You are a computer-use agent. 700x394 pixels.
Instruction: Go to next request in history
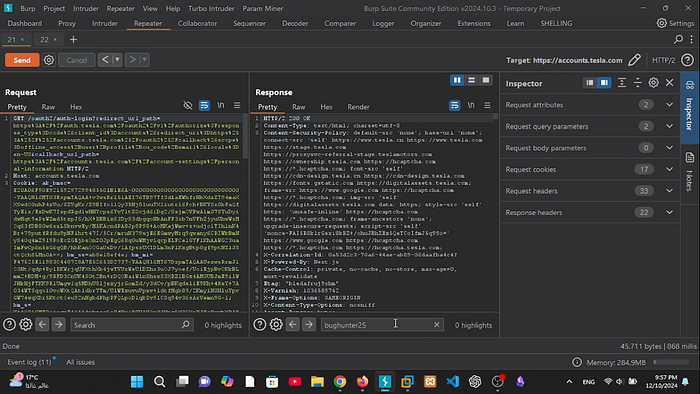pyautogui.click(x=132, y=60)
